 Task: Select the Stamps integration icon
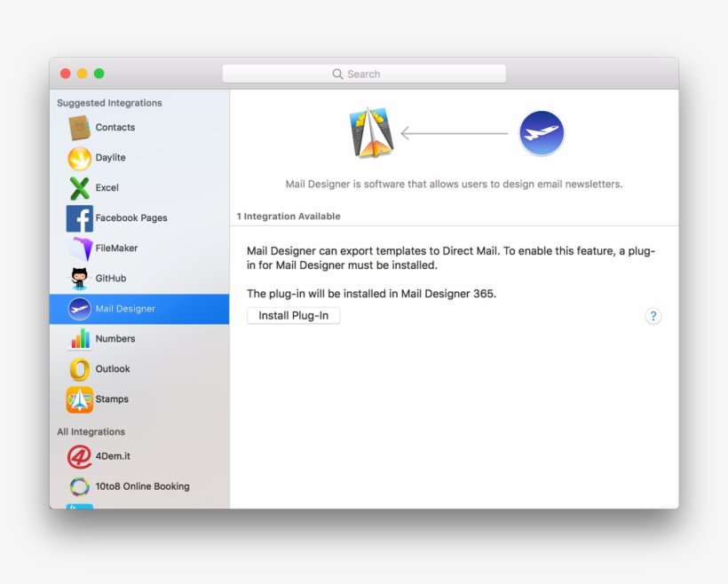coord(78,399)
